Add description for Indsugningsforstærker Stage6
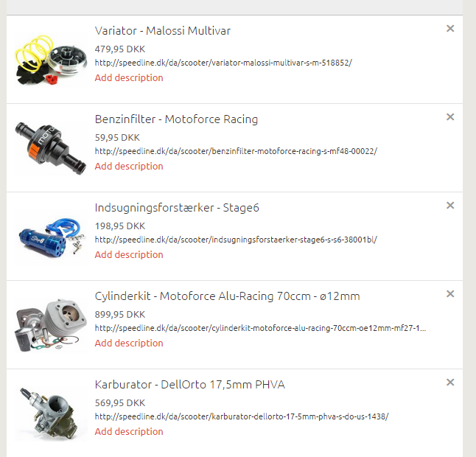 tap(129, 254)
